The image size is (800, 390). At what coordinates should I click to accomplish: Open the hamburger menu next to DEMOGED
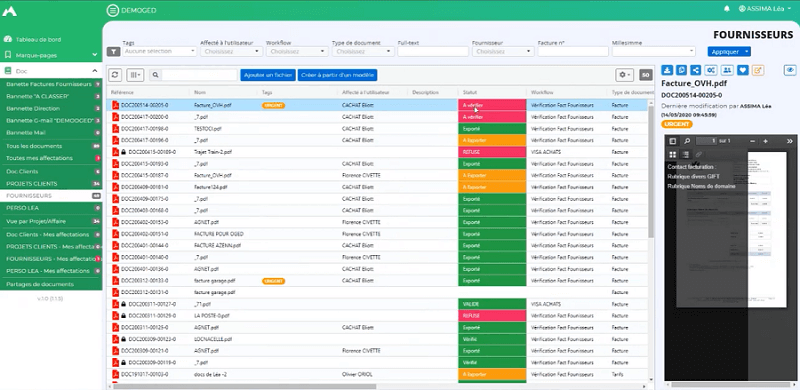pos(113,10)
